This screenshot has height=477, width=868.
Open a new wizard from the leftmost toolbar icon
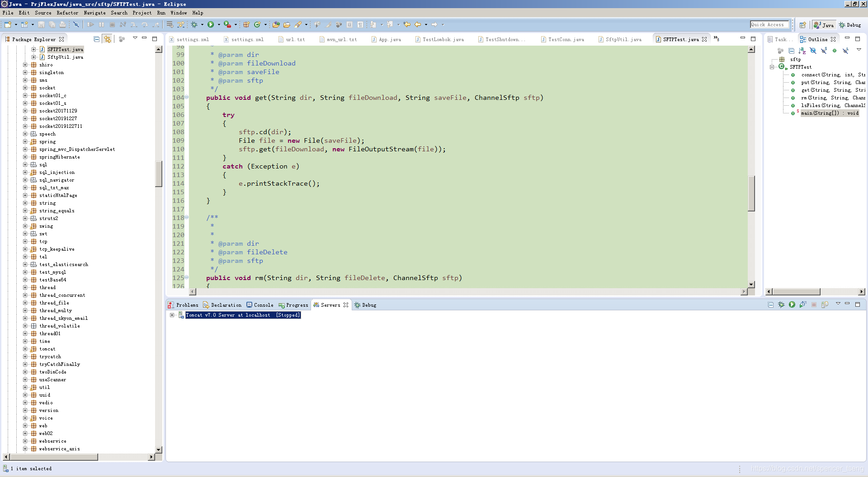[x=8, y=24]
